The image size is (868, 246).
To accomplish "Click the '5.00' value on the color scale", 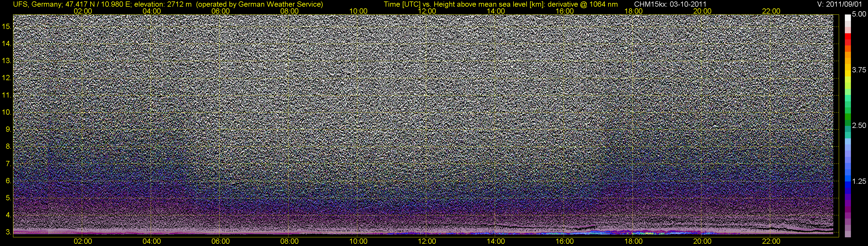I will 859,14.
